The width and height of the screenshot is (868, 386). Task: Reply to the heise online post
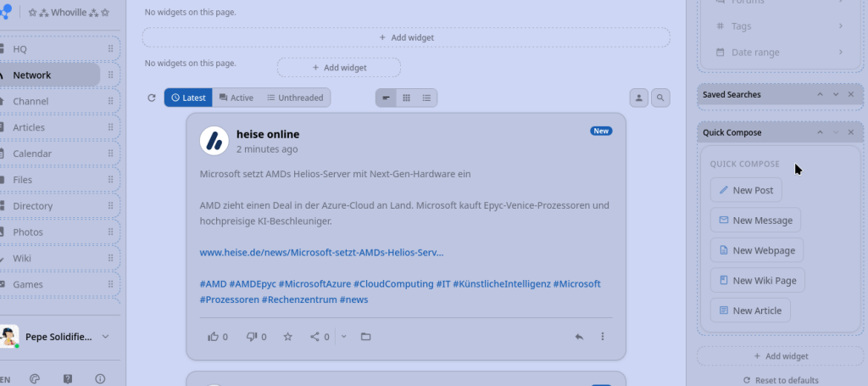click(x=579, y=336)
